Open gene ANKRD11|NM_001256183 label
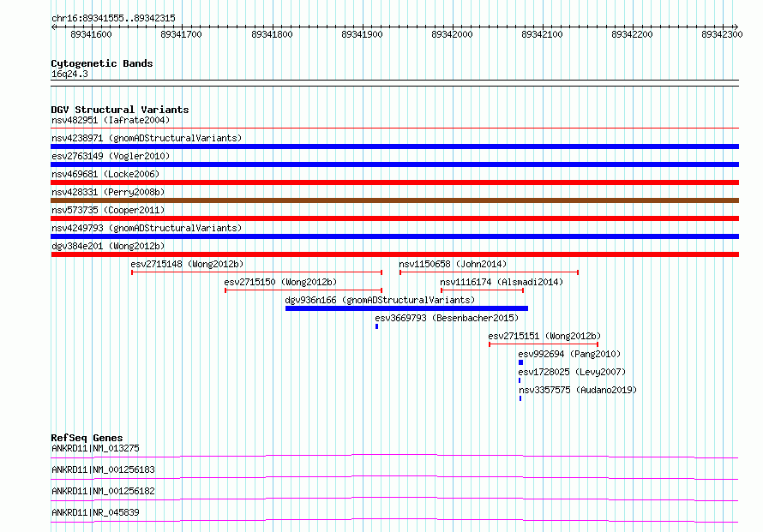 [103, 469]
